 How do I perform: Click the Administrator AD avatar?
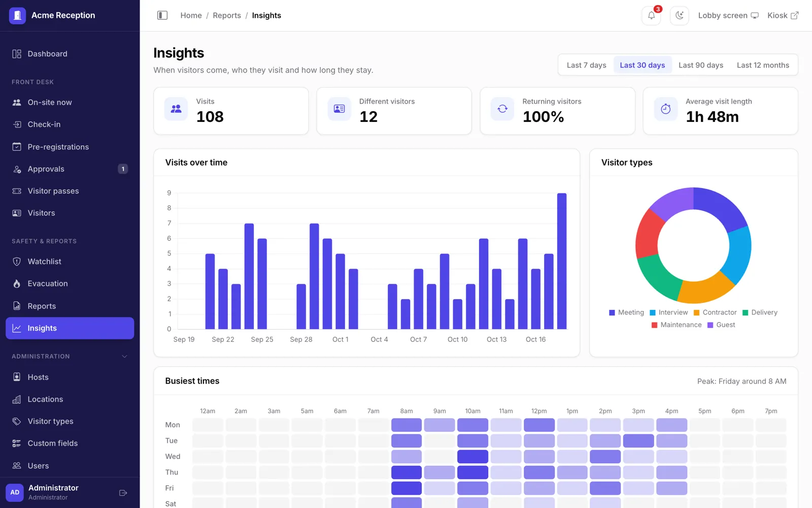15,492
